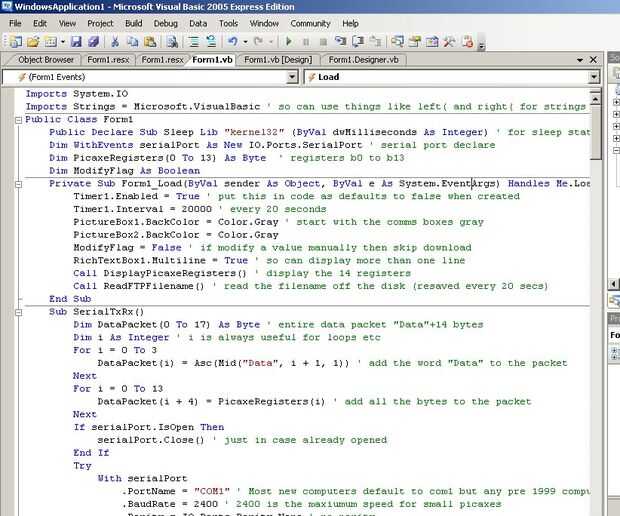
Task: Open the Redo history dropdown arrow
Action: click(271, 42)
